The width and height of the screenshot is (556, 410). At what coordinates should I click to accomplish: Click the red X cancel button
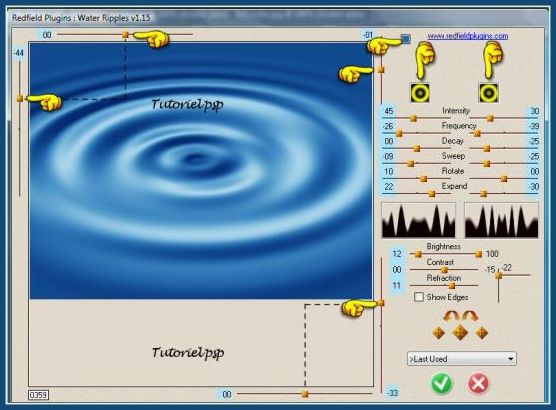click(478, 383)
